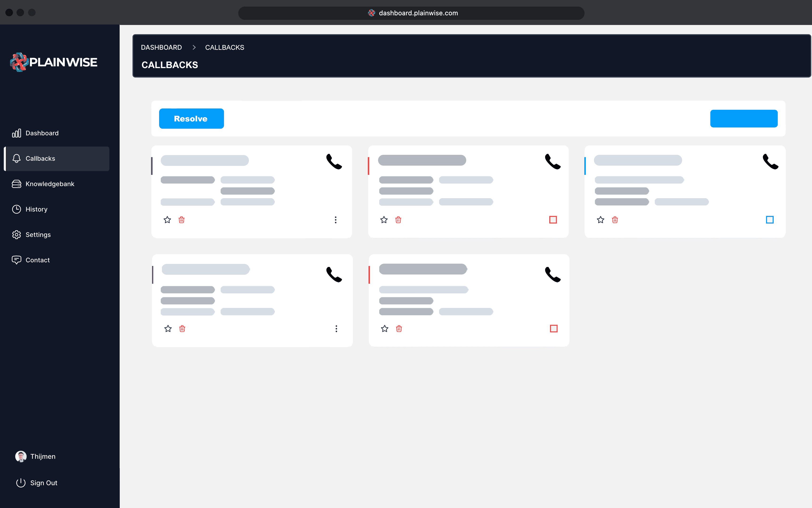Star the first-row gray-accent callback card

coord(167,220)
